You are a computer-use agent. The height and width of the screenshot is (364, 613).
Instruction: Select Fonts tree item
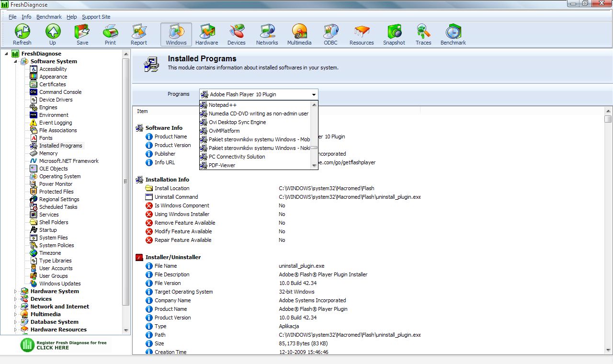pyautogui.click(x=46, y=138)
